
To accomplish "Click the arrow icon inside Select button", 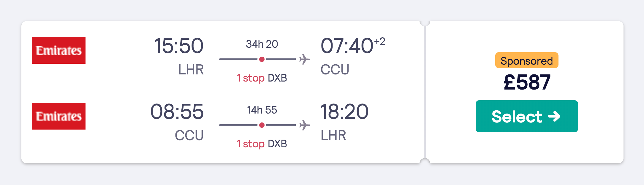I will pyautogui.click(x=555, y=117).
